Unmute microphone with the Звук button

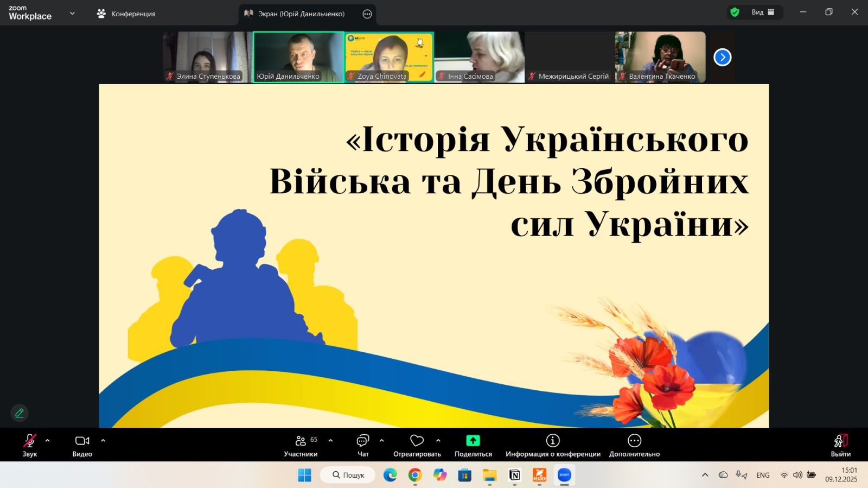(x=29, y=445)
